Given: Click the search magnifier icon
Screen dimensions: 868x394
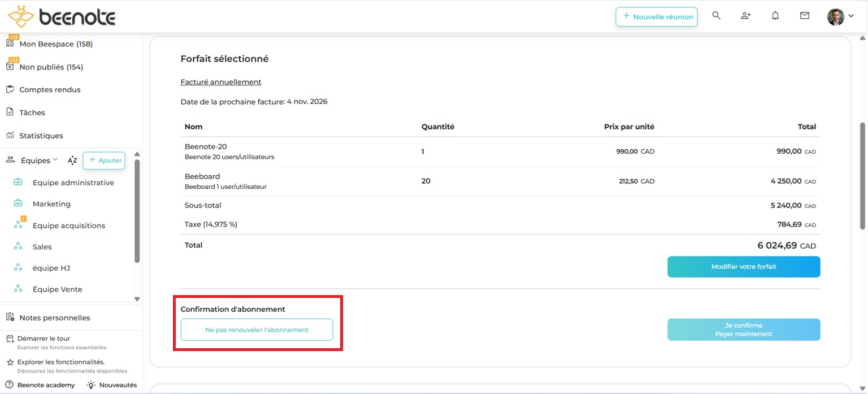Looking at the screenshot, I should tap(716, 16).
